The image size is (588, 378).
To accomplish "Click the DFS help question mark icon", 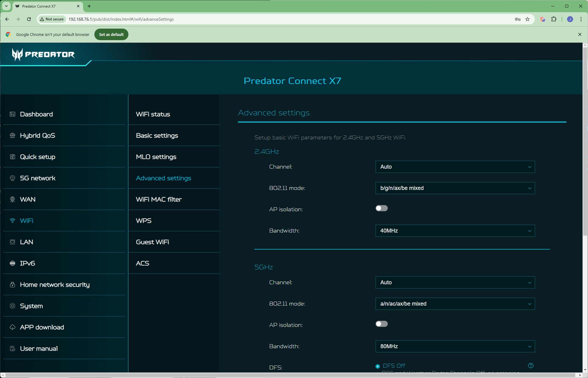I will click(x=531, y=366).
